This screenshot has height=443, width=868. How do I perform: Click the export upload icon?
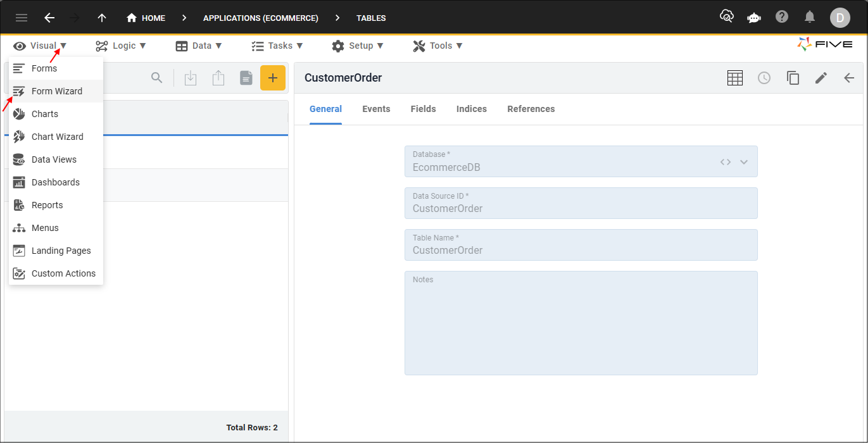click(218, 78)
